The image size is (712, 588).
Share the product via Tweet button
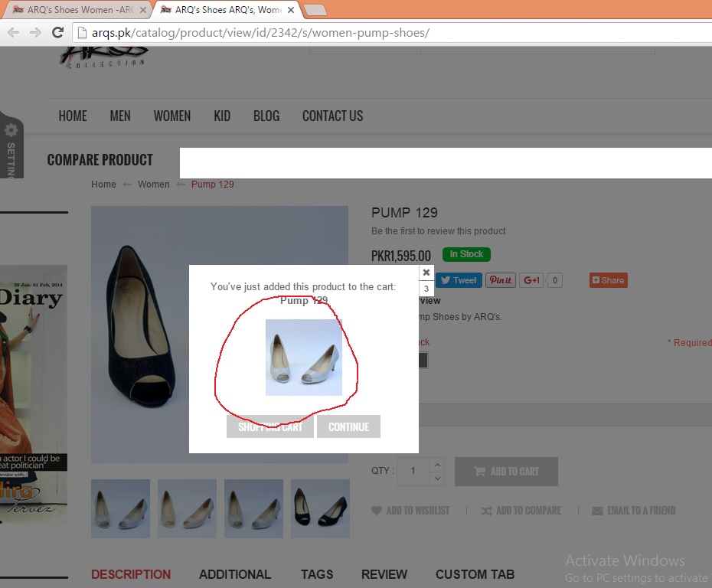tap(459, 280)
